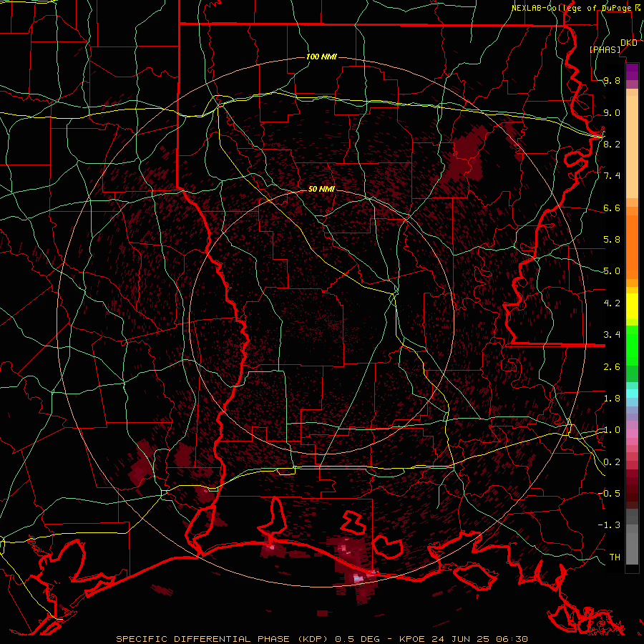Image resolution: width=644 pixels, height=644 pixels.
Task: Click the -0.5 scale value
Action: click(x=609, y=493)
